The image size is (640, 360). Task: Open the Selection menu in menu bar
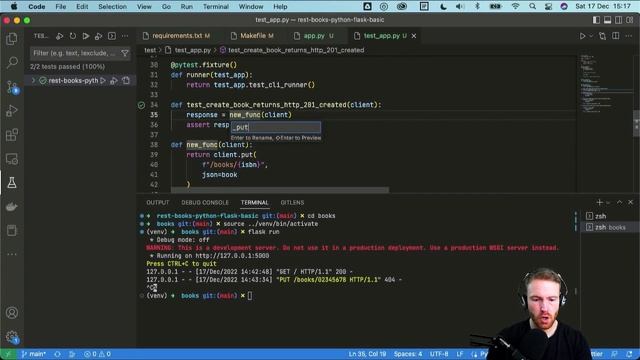(x=112, y=7)
